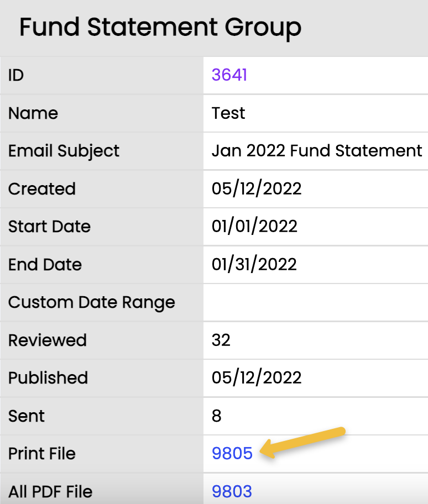This screenshot has width=428, height=504.
Task: Select the Created row label
Action: [x=41, y=188]
